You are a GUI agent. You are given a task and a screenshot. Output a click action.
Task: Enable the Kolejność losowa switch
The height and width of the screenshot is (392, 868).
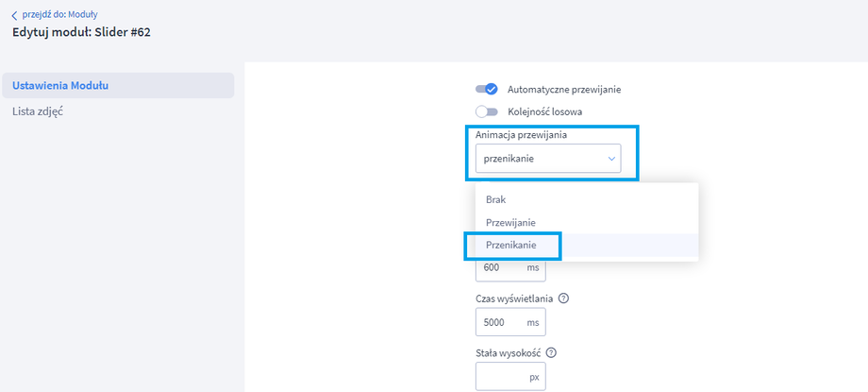coord(486,111)
